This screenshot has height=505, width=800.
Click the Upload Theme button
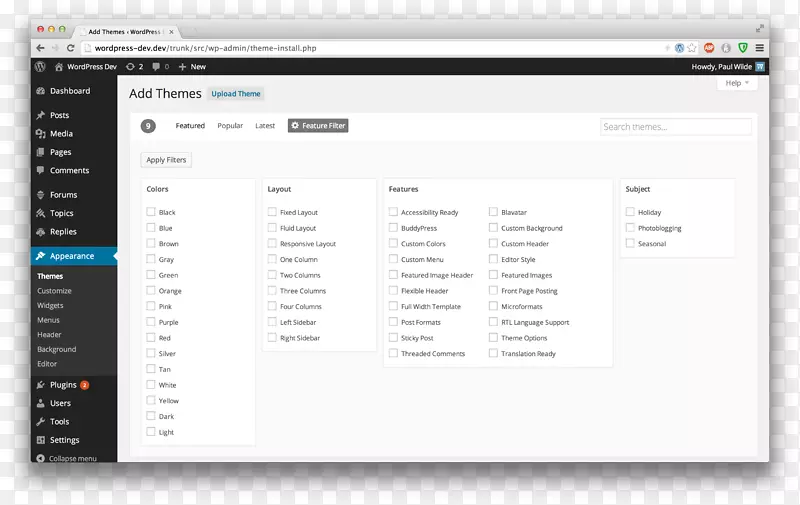tap(236, 94)
